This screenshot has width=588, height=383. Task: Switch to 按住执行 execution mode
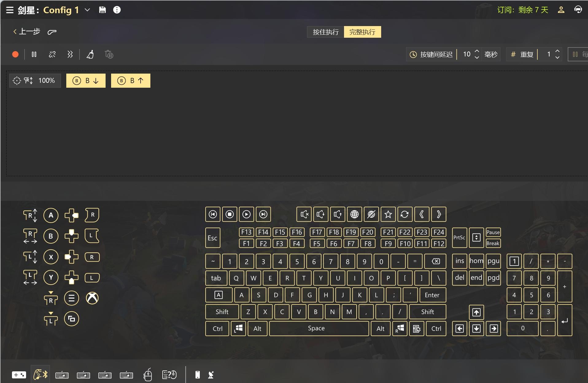pyautogui.click(x=326, y=32)
